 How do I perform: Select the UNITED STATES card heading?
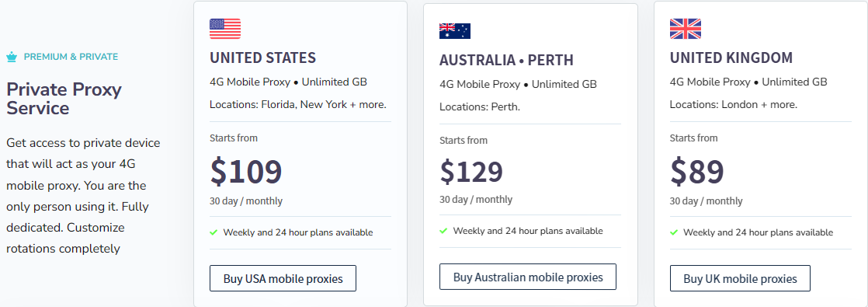coord(262,58)
